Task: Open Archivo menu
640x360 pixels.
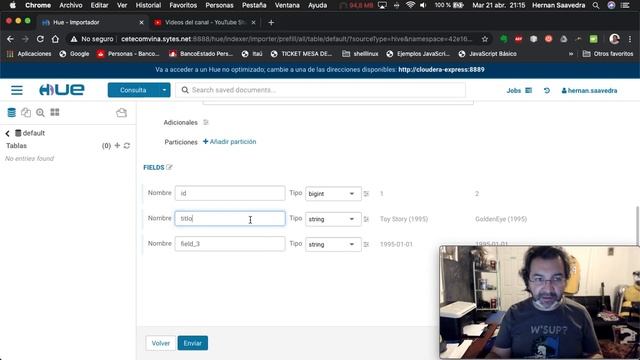Action: (71, 5)
